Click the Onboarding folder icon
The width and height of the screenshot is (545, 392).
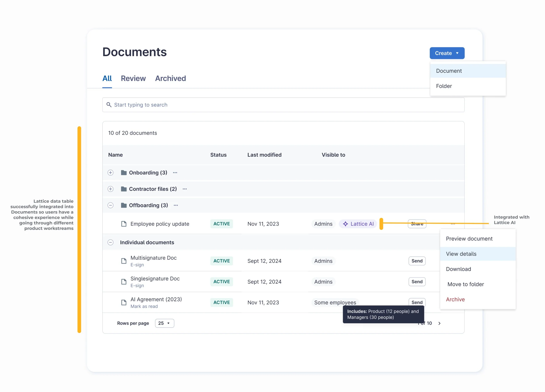pos(124,173)
